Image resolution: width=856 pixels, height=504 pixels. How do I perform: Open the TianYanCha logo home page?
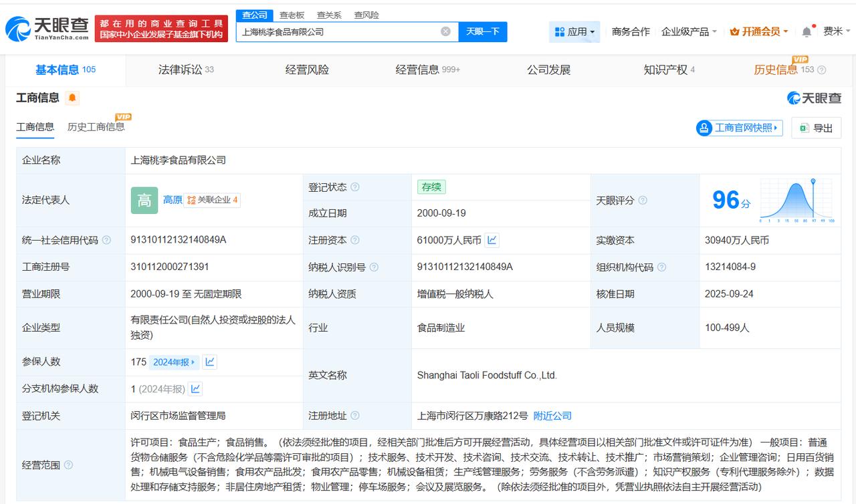47,29
